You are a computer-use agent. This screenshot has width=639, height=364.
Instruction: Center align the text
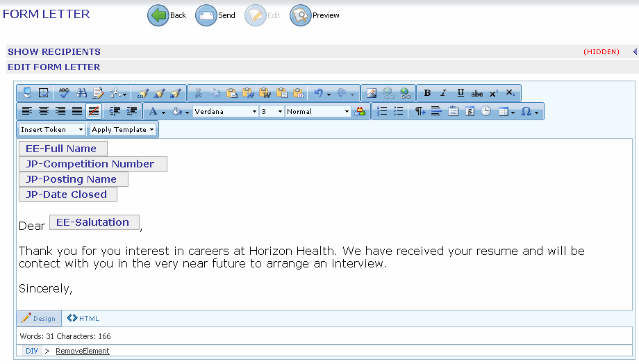point(44,111)
